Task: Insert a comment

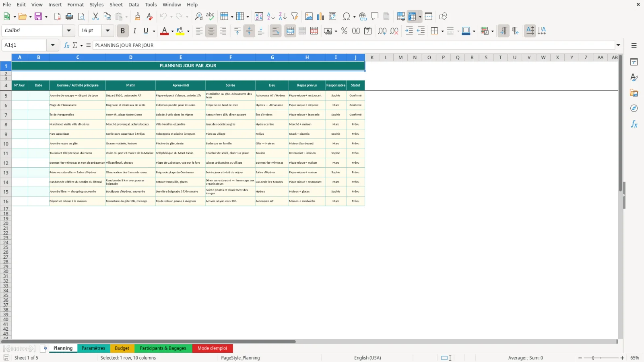Action: [x=375, y=16]
